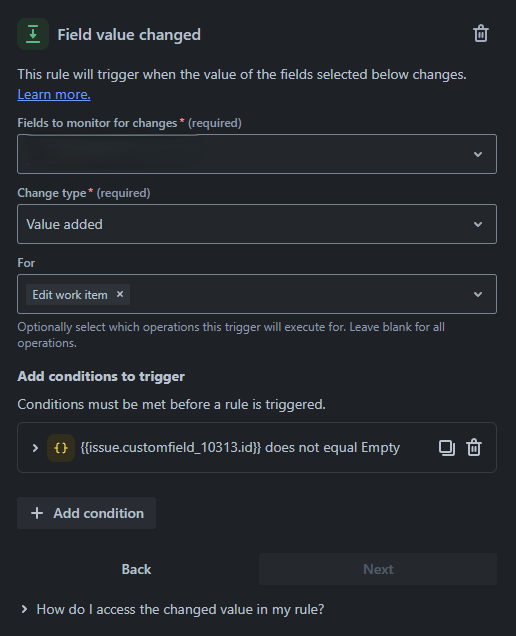Duplicate the customfield_10313 condition
Viewport: 516px width, 636px height.
point(447,448)
